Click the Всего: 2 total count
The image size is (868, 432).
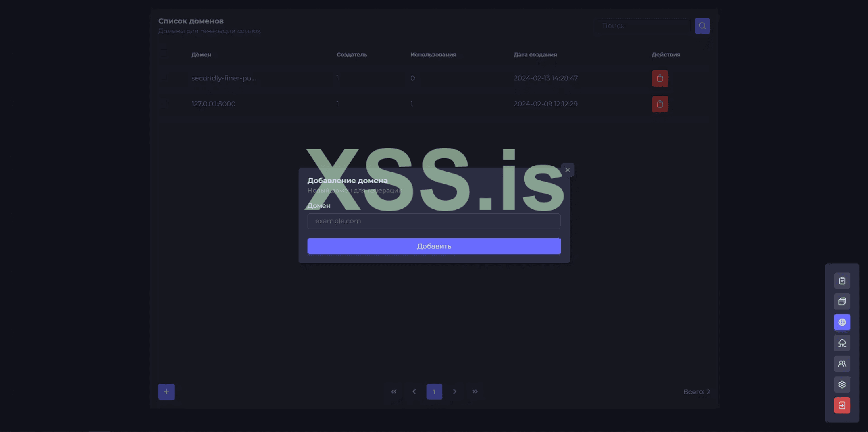point(697,392)
